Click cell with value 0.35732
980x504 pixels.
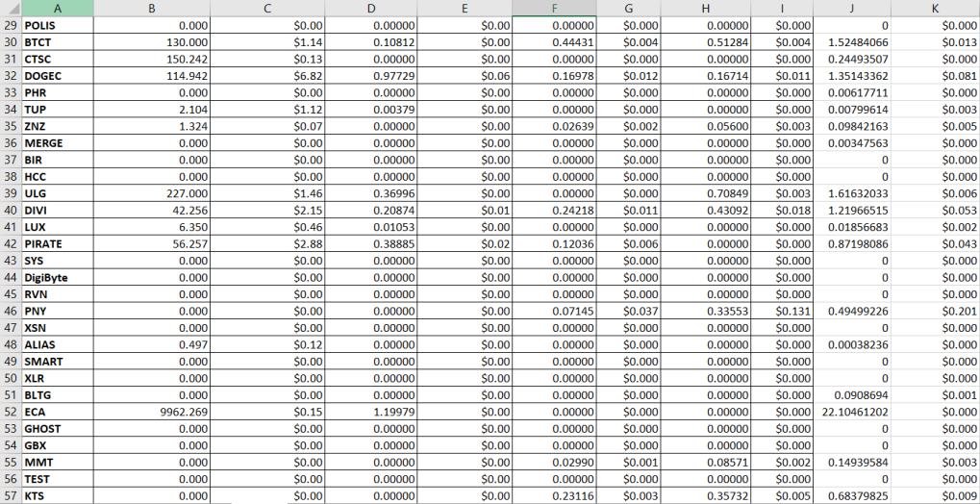click(x=706, y=496)
